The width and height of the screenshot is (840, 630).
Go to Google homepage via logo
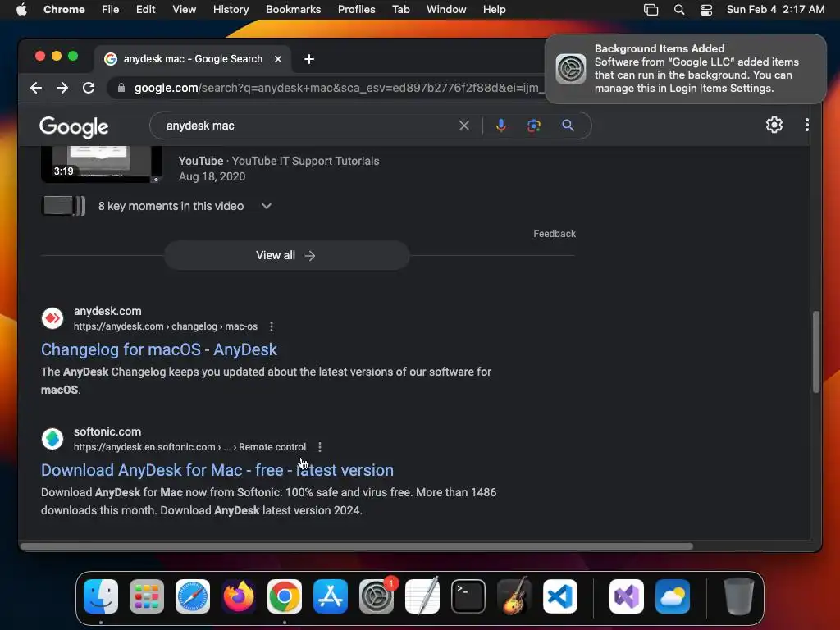[74, 127]
